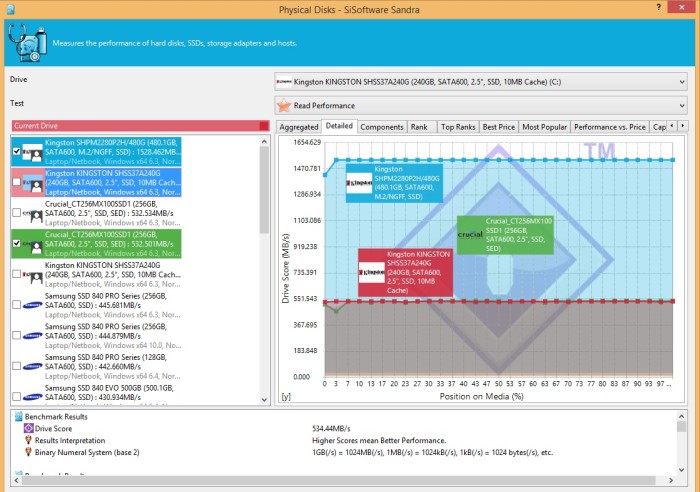Viewport: 700px width, 492px height.
Task: Click horizontal scrollbar left arrow
Action: click(x=17, y=480)
